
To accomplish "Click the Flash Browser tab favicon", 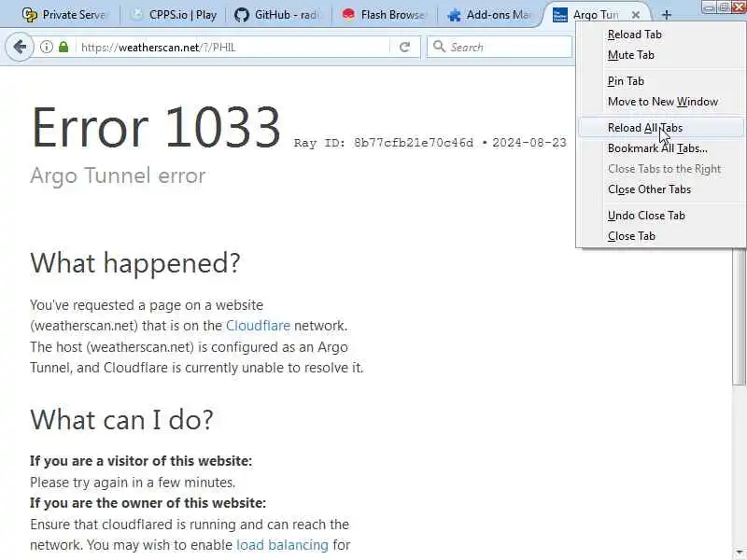I will pyautogui.click(x=348, y=15).
